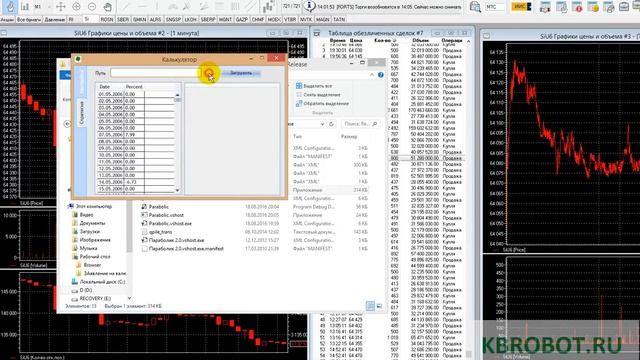Switch to the GAZP tab
The height and width of the screenshot is (360, 640).
click(242, 20)
